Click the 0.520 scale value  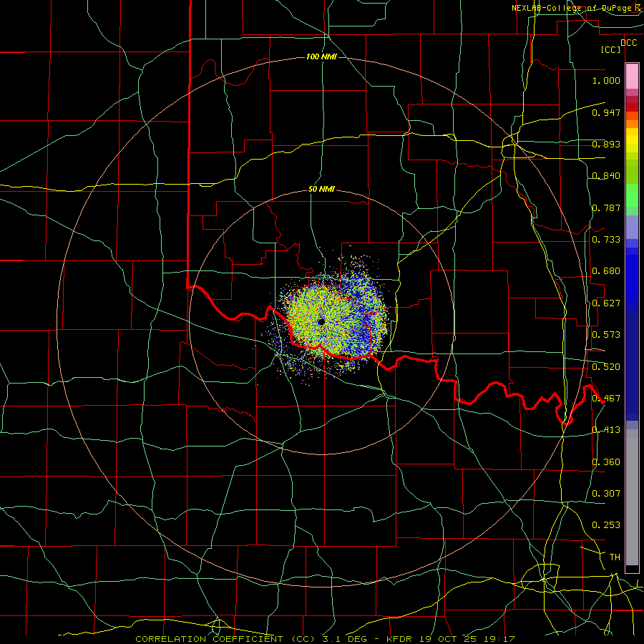pos(606,367)
